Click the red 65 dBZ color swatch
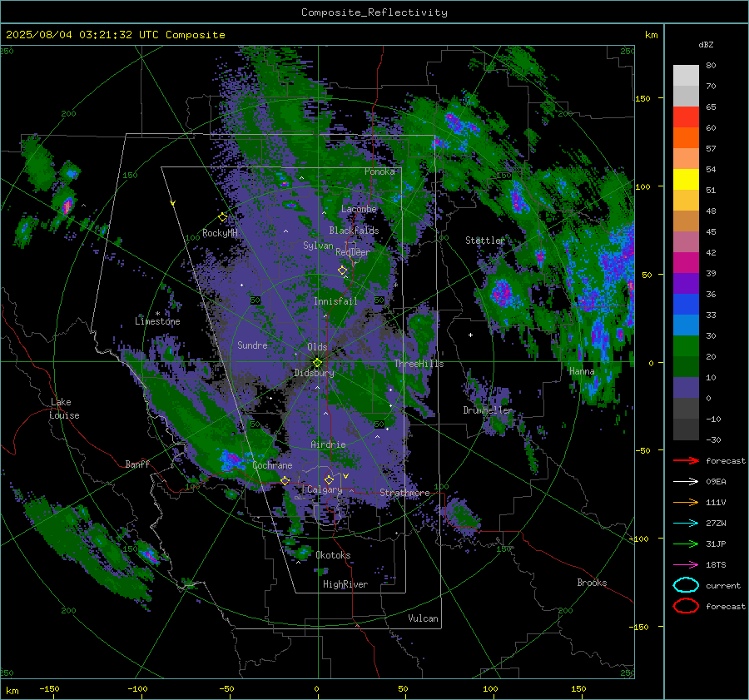Viewport: 749px width, 700px height. 686,117
